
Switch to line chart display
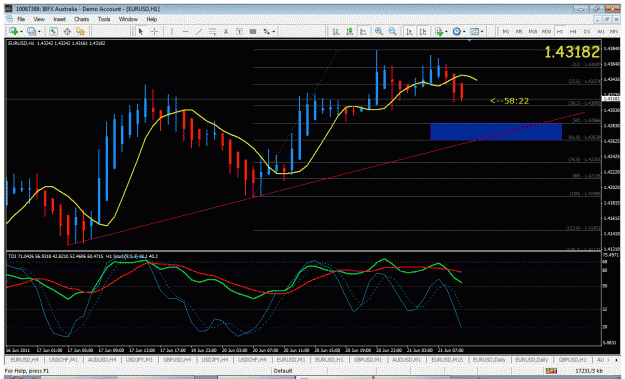coord(363,31)
